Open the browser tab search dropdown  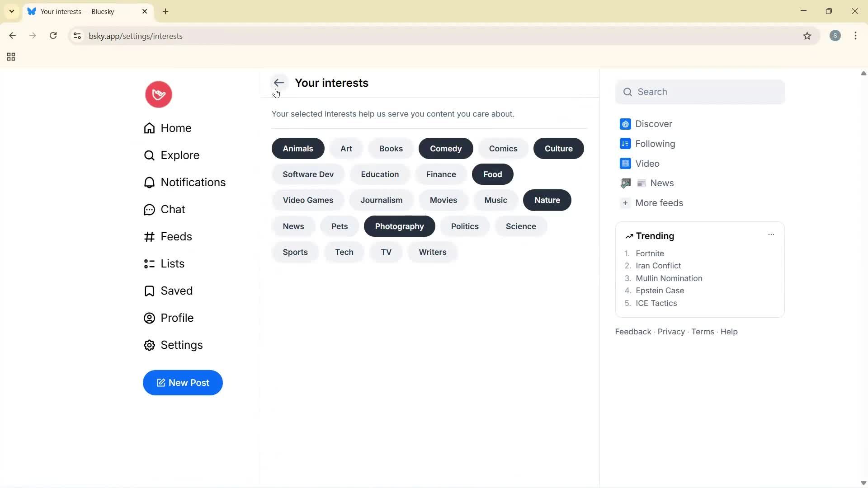[x=11, y=11]
